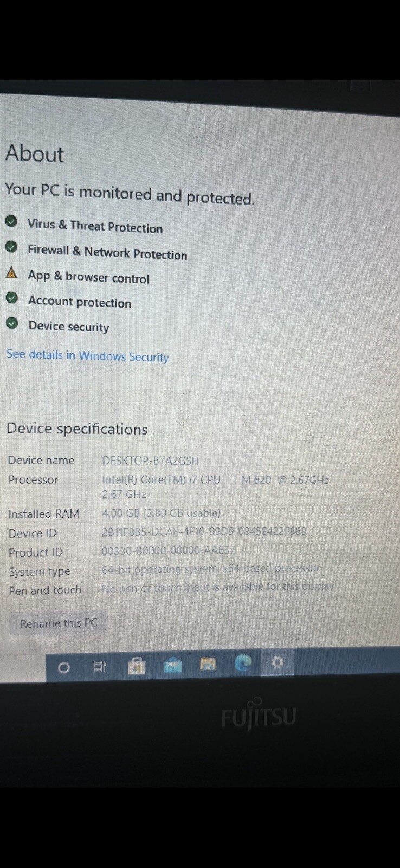400x868 pixels.
Task: Open See details in Windows Security link
Action: click(x=87, y=355)
